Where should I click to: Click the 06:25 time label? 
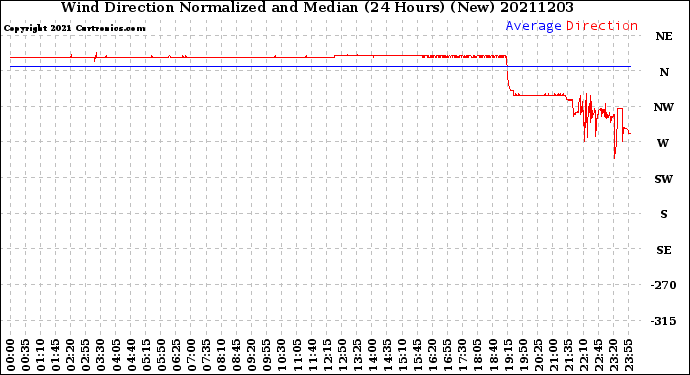coord(176,355)
